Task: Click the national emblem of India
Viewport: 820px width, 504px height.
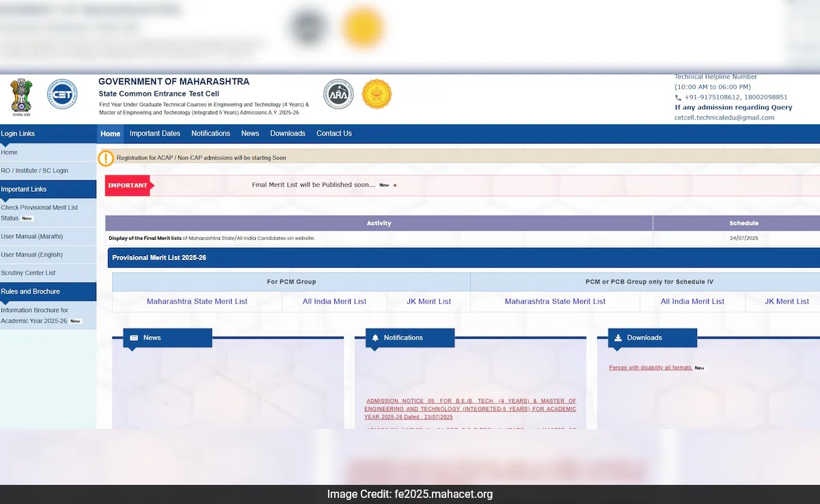Action: [x=21, y=96]
